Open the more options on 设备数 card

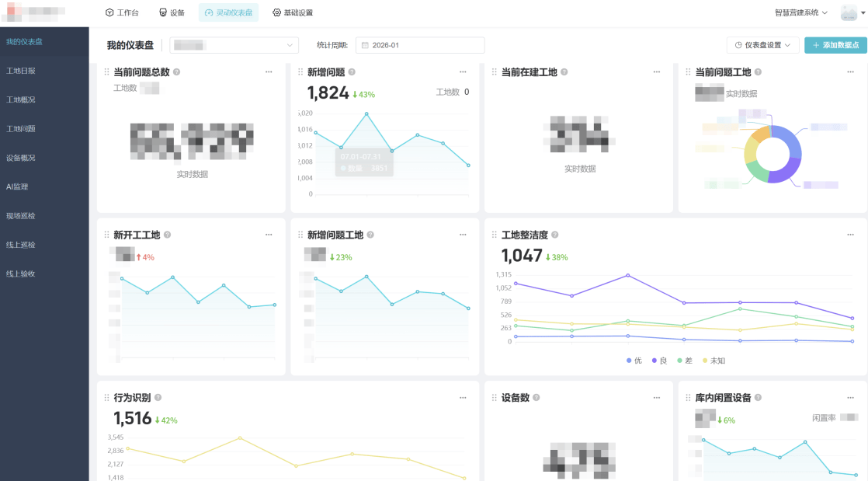[x=657, y=398]
